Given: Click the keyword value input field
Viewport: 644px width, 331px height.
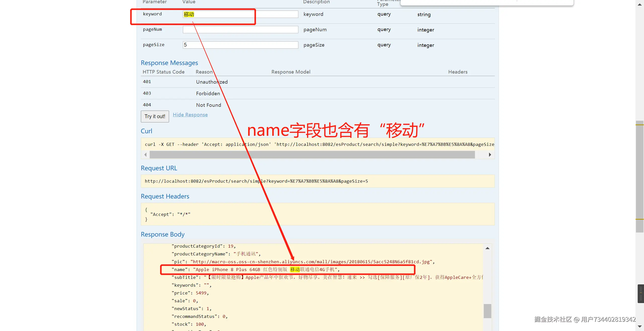Looking at the screenshot, I should point(240,14).
